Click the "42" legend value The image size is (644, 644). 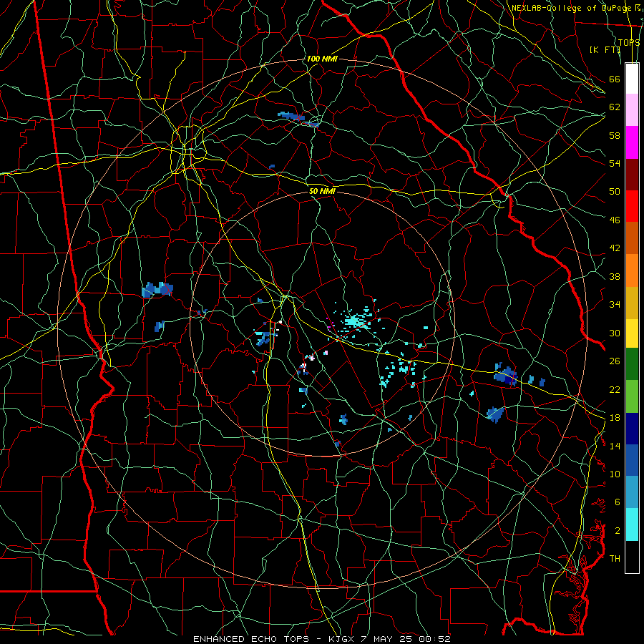pos(615,248)
